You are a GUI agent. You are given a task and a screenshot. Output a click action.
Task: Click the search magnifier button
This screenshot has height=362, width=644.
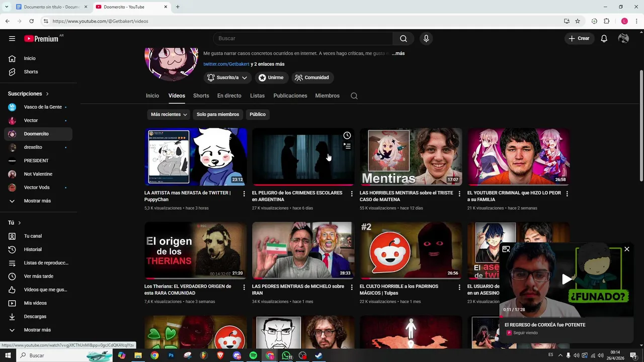pyautogui.click(x=404, y=39)
